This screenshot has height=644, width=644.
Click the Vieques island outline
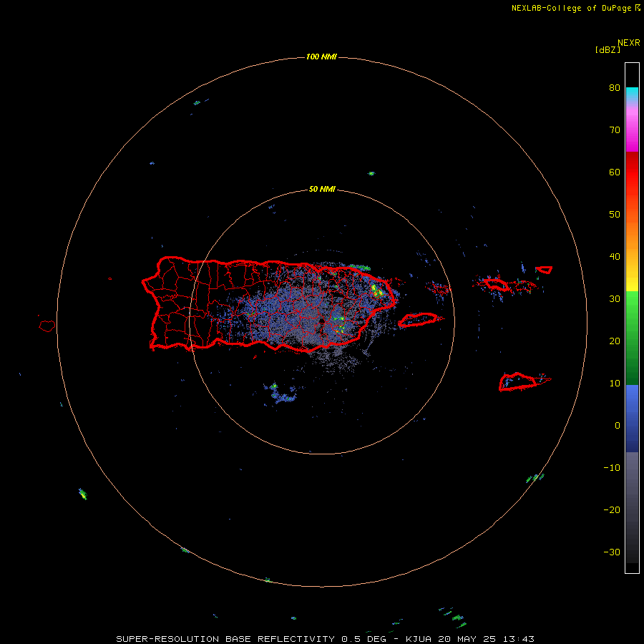point(418,320)
